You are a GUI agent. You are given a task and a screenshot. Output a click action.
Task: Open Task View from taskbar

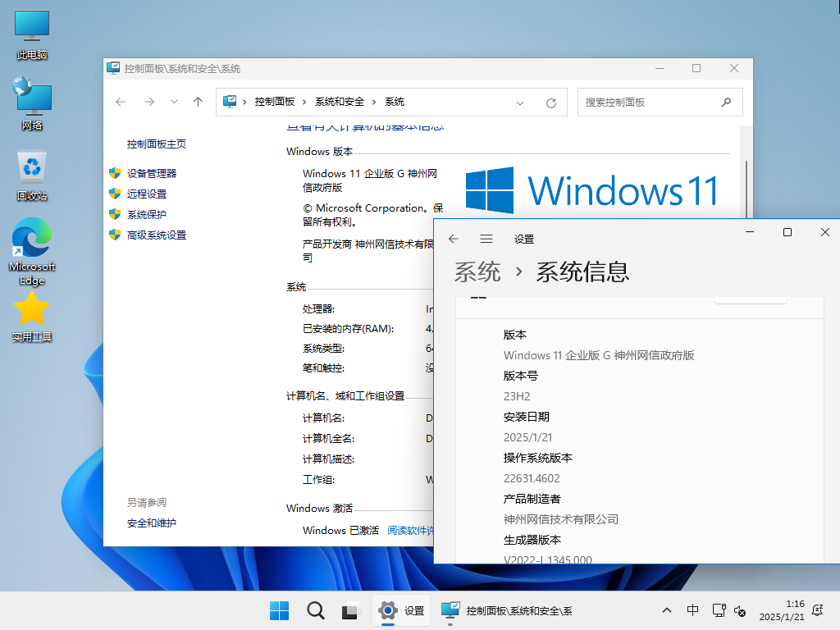350,610
